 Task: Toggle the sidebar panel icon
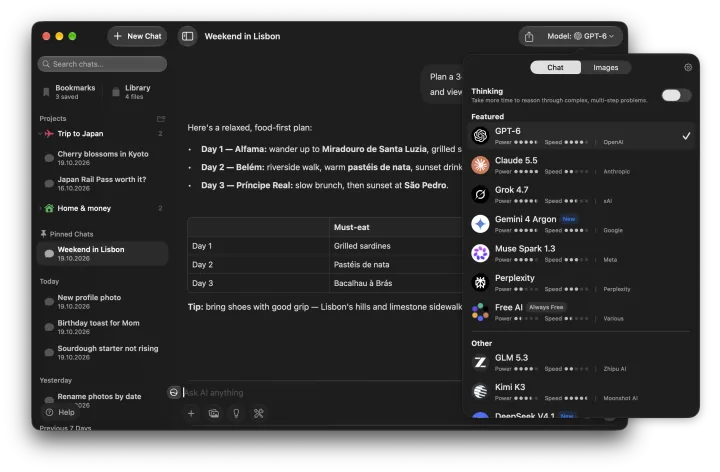pos(187,36)
